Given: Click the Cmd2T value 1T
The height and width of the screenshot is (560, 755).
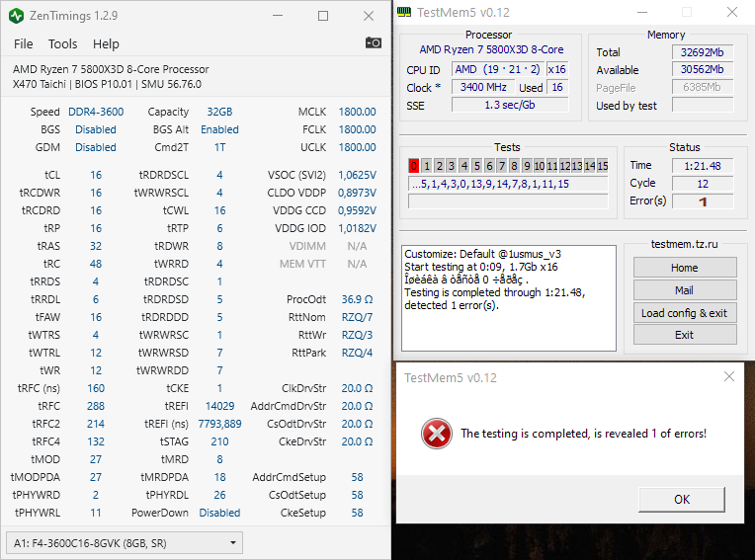Looking at the screenshot, I should click(219, 147).
